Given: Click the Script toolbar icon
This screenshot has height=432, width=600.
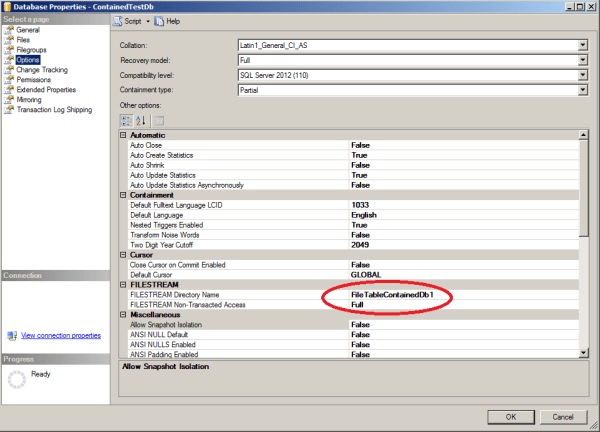Looking at the screenshot, I should (117, 21).
